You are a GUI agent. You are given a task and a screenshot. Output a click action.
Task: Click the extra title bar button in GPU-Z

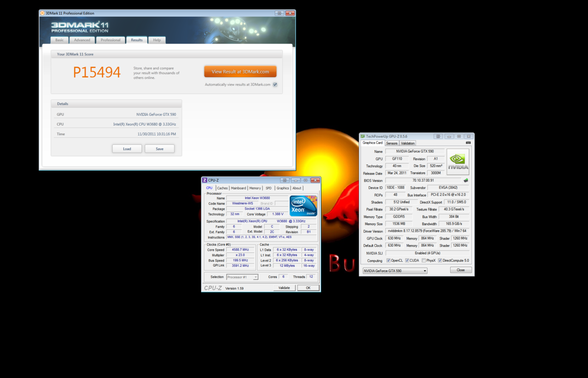click(x=438, y=136)
